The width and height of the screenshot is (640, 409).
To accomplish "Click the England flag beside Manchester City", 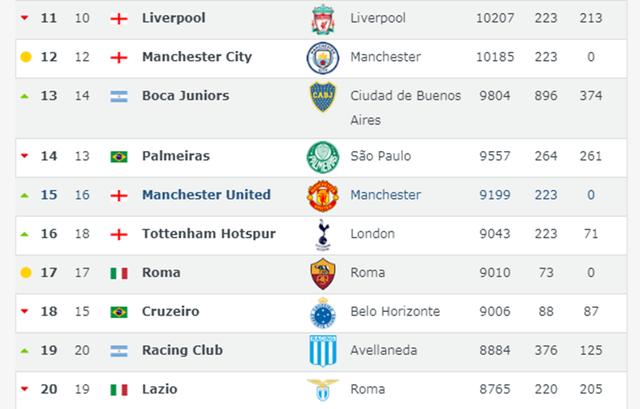I will [x=119, y=58].
